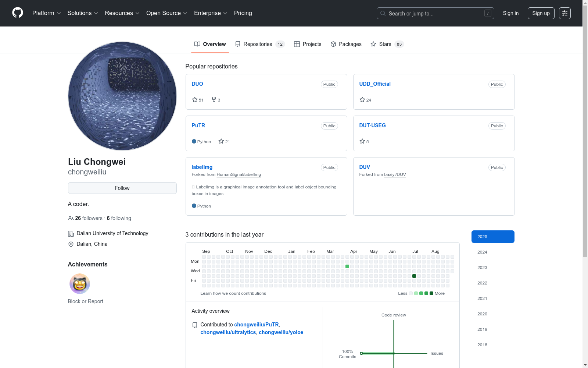Open the DUT-USEG repository
Image resolution: width=588 pixels, height=368 pixels.
point(373,125)
